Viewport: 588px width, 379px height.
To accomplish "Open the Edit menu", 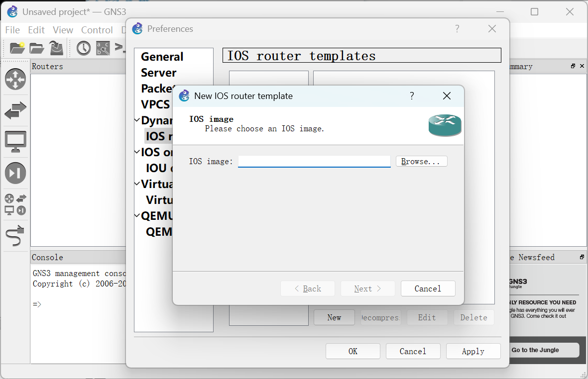I will click(x=36, y=30).
